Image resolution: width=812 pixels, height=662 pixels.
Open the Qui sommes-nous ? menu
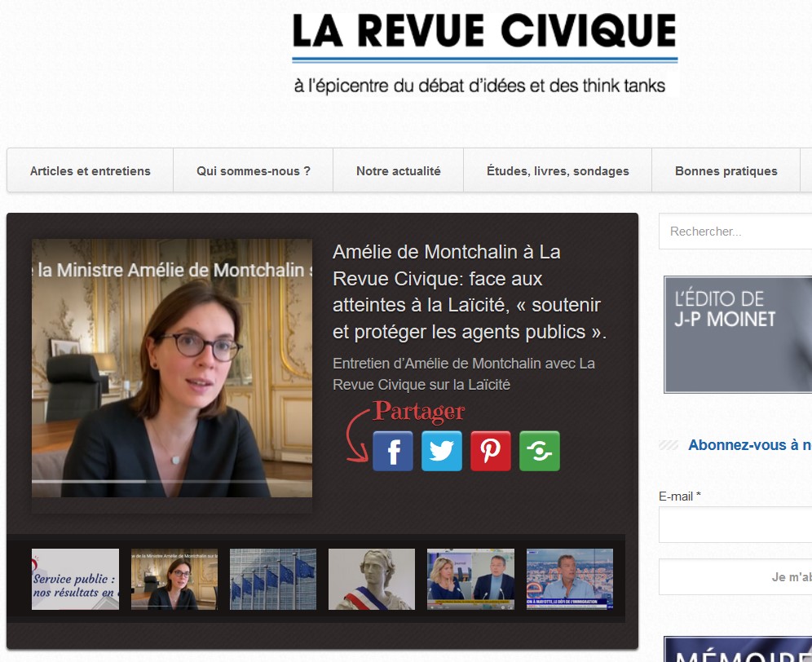tap(254, 170)
